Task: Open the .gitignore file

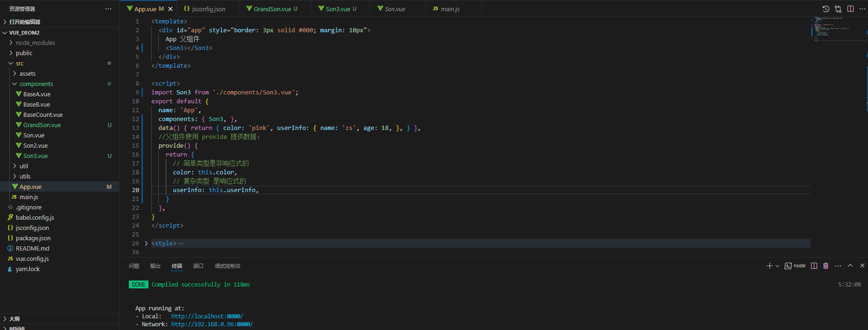Action: 59,207
